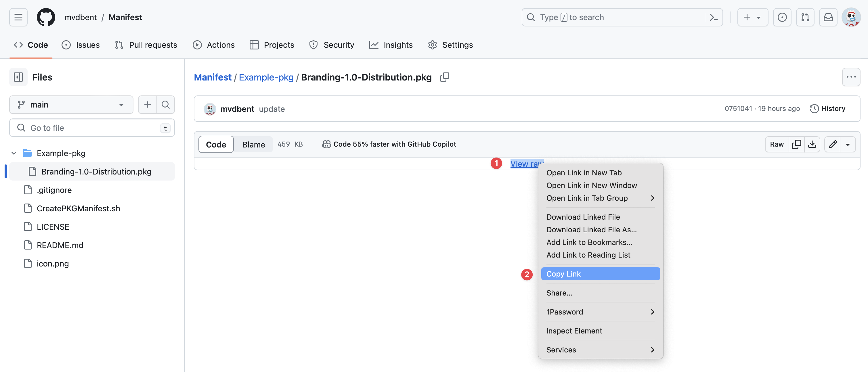868x372 pixels.
Task: Open the Issues tab
Action: tap(81, 45)
